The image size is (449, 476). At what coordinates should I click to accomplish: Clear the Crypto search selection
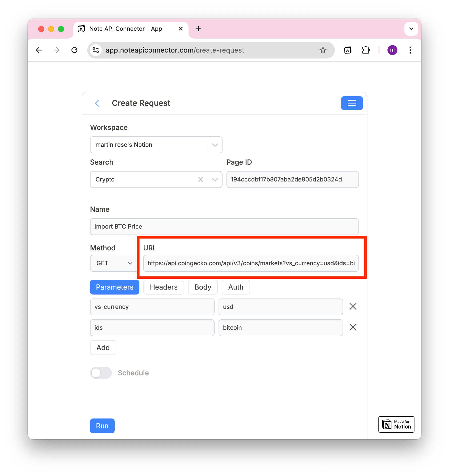click(x=201, y=179)
